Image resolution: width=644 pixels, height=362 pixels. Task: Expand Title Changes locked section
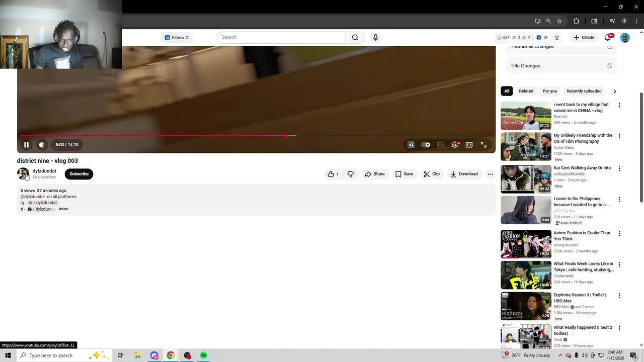pyautogui.click(x=561, y=66)
